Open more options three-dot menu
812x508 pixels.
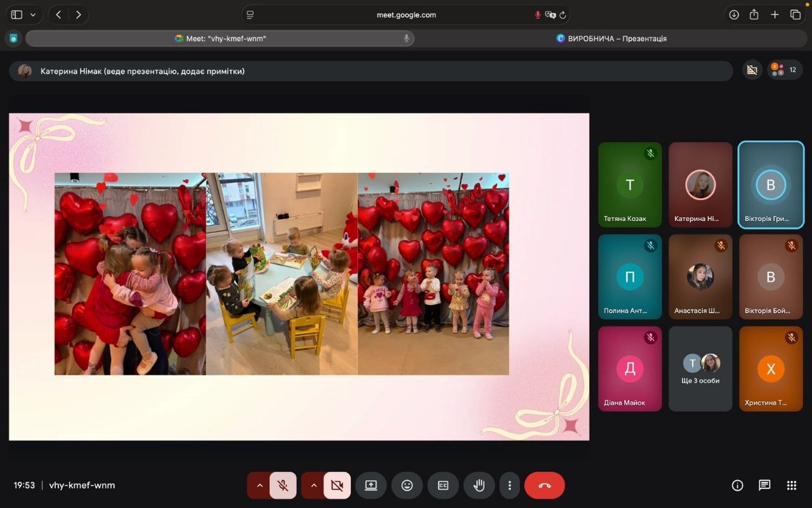coord(509,485)
